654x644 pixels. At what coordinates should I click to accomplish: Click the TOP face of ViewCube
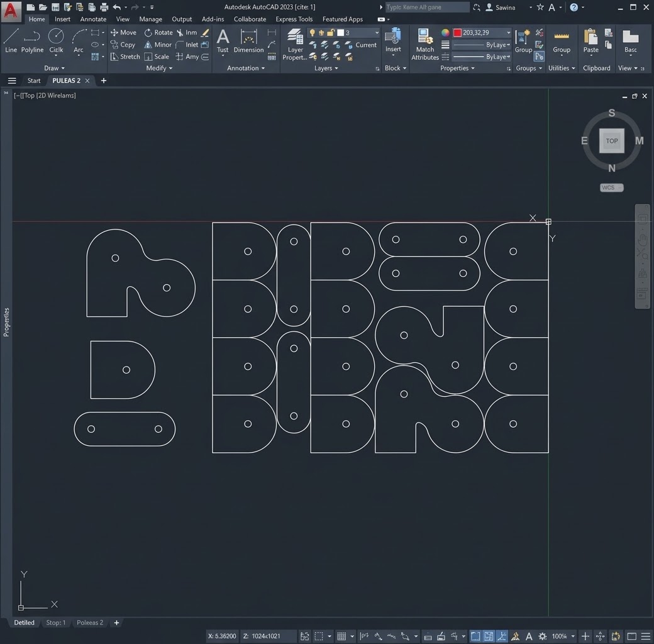[x=611, y=141]
